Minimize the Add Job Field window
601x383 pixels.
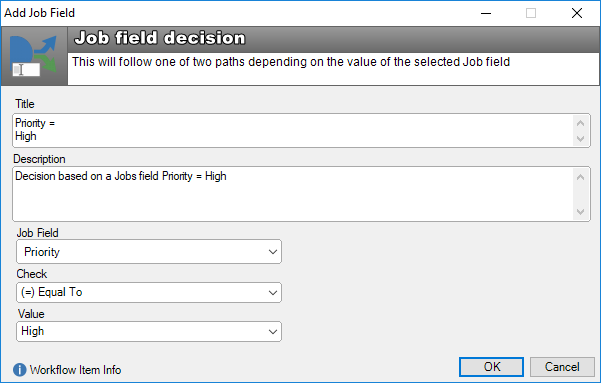[x=486, y=13]
